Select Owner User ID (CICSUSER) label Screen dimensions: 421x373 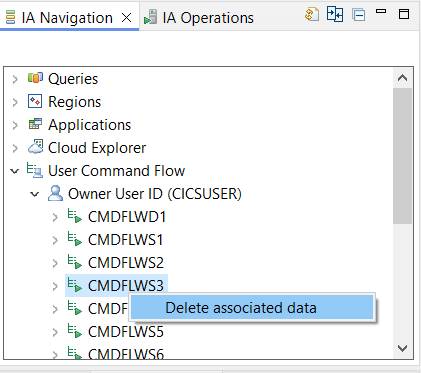tap(155, 194)
